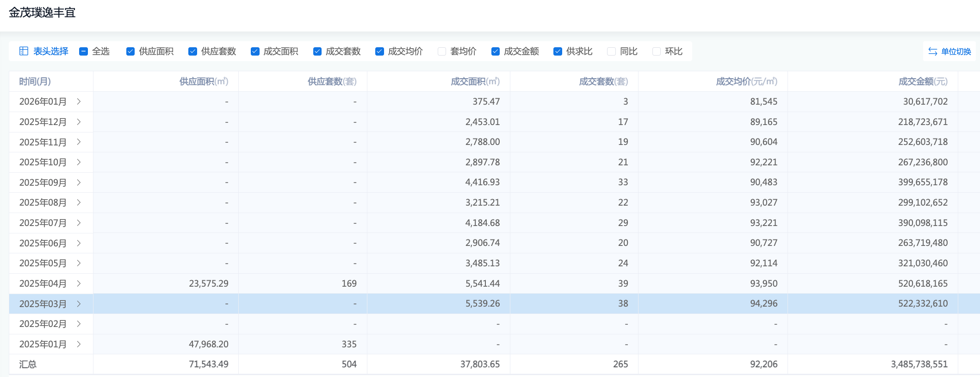Disable the 供求比 checkbox
Viewport: 980px width, 377px height.
[558, 51]
